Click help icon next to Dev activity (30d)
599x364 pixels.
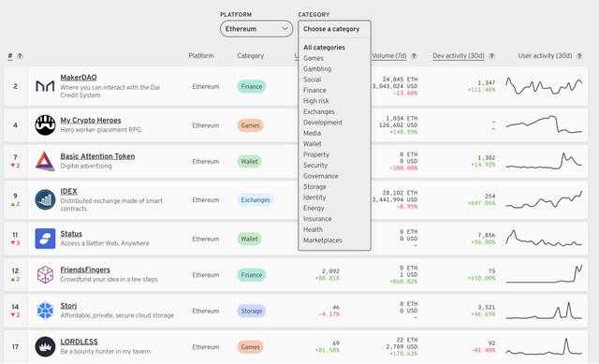(x=492, y=56)
